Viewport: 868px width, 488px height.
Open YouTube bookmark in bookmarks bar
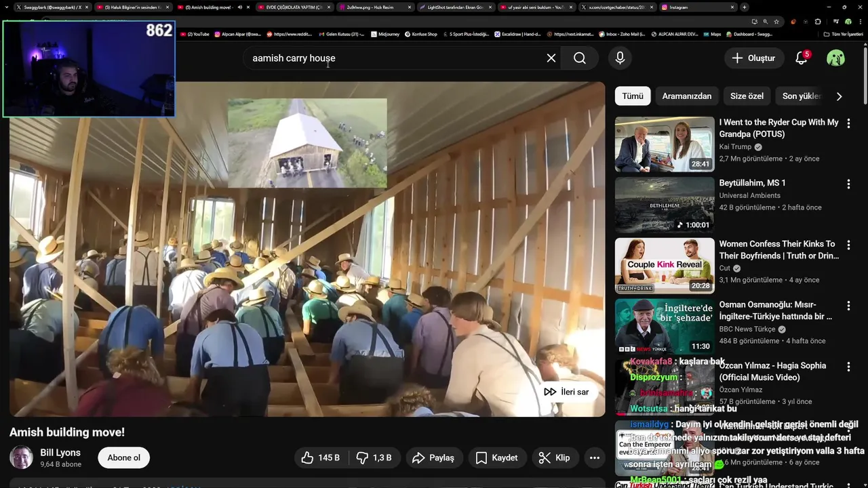pyautogui.click(x=195, y=34)
